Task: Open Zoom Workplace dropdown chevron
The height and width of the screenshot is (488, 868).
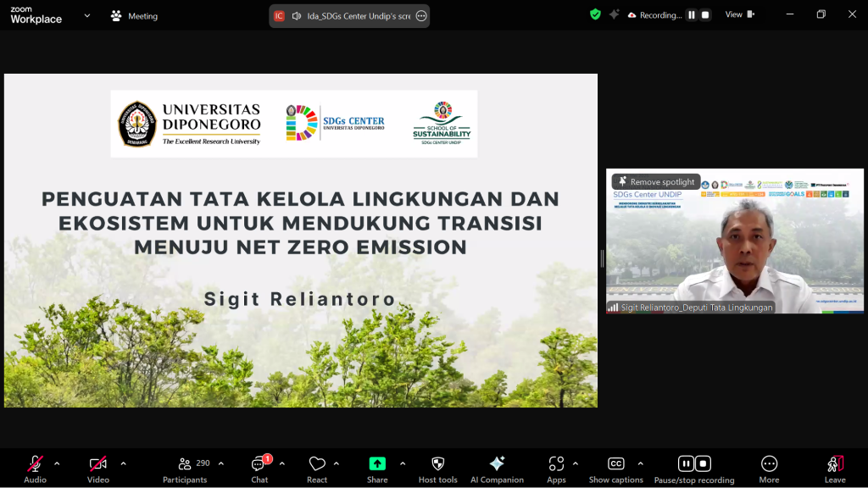Action: [86, 15]
